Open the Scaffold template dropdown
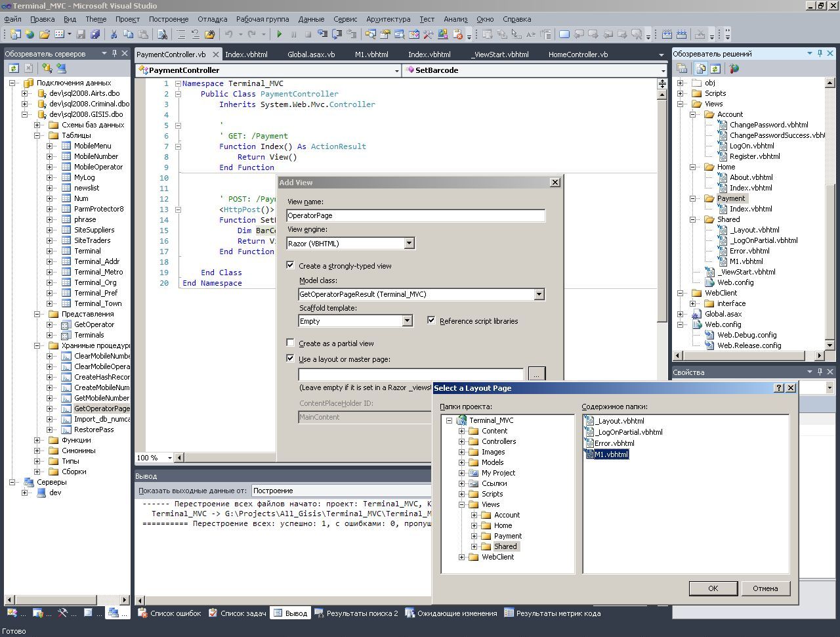 point(407,321)
